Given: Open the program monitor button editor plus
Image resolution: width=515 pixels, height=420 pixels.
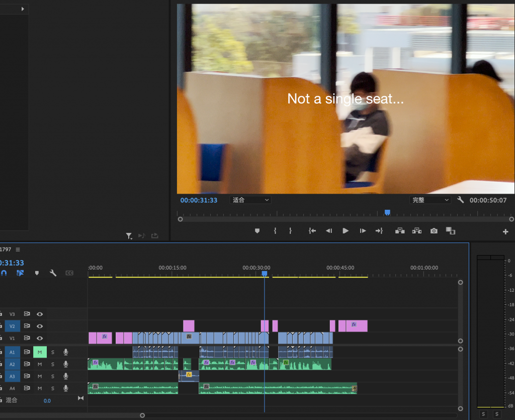Looking at the screenshot, I should [x=505, y=231].
